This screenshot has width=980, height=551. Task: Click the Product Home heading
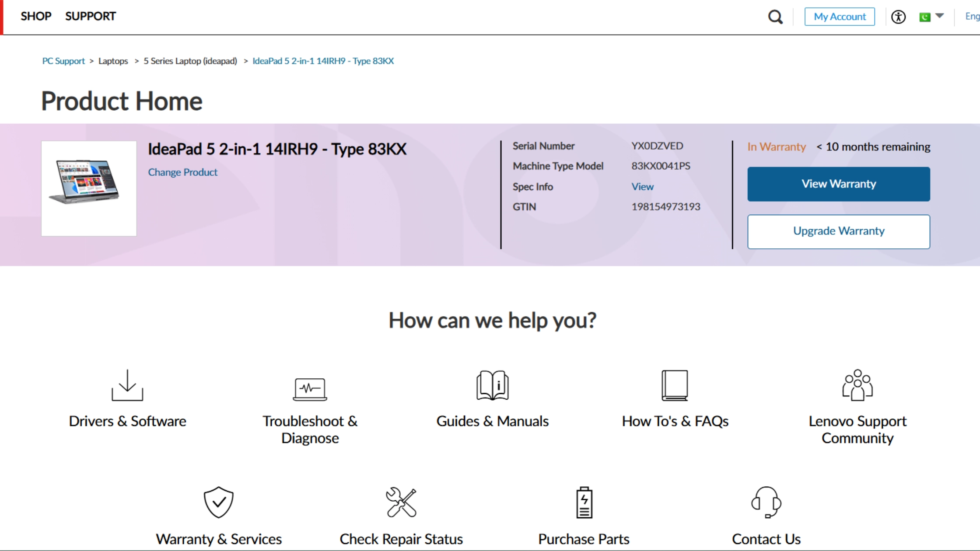(122, 101)
